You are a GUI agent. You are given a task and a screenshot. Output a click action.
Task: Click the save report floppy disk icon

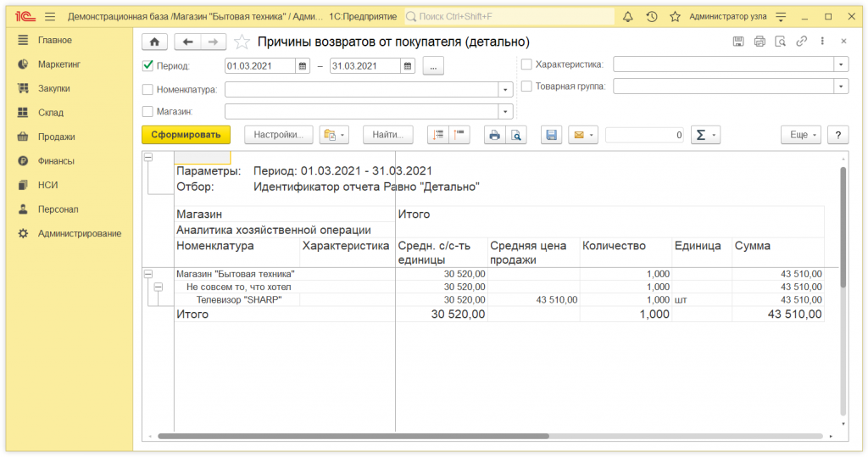pos(551,135)
